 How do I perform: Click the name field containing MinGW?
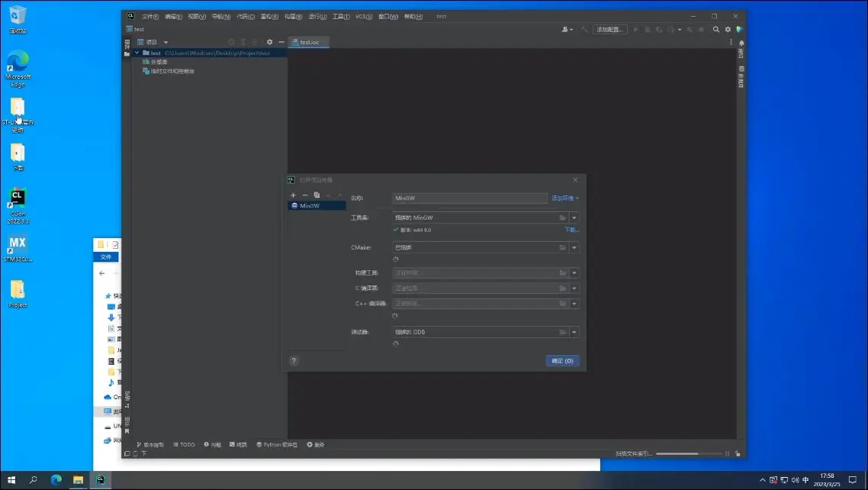[469, 198]
